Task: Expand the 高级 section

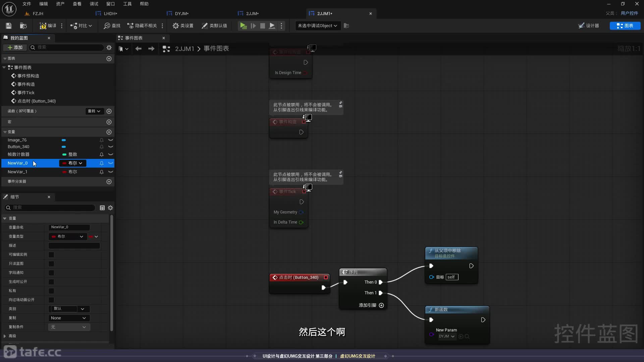Action: click(x=5, y=336)
